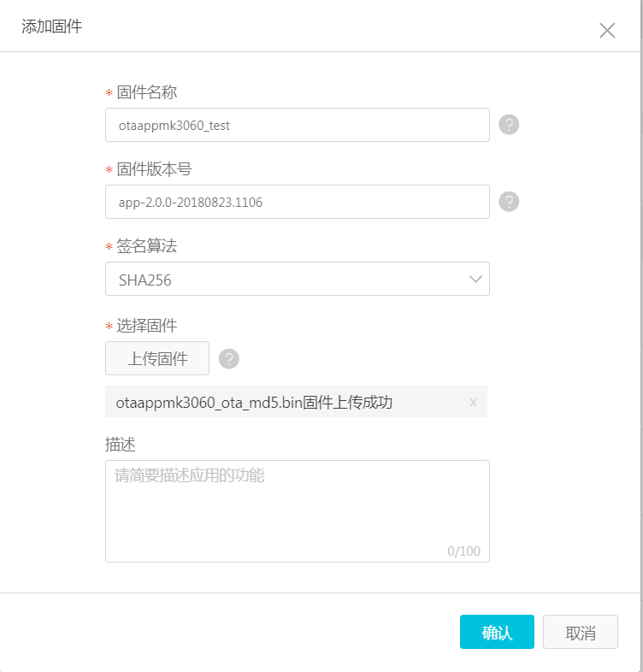The width and height of the screenshot is (643, 672).
Task: Click the 添加固件 dialog title
Action: (x=51, y=27)
